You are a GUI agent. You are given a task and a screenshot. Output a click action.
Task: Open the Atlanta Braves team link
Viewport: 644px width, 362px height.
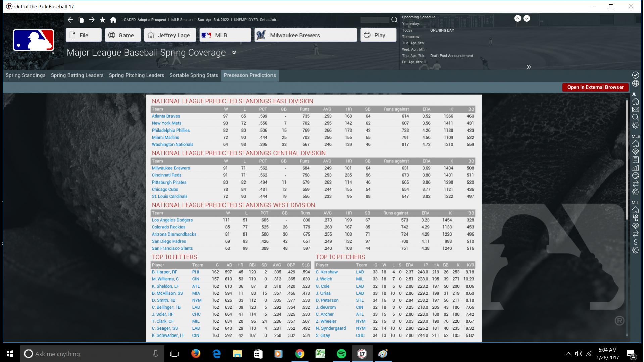166,116
